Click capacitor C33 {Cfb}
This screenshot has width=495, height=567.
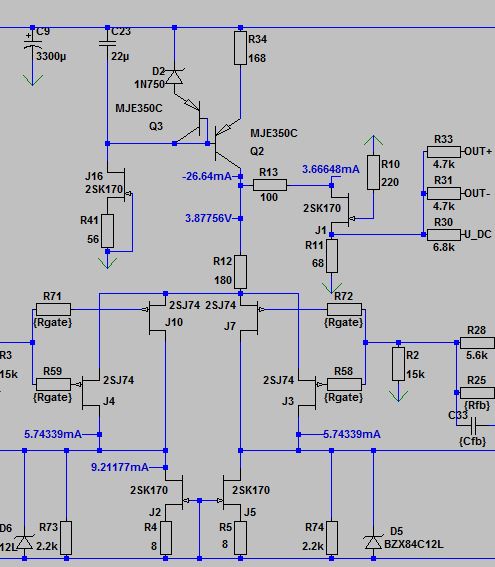pyautogui.click(x=474, y=426)
